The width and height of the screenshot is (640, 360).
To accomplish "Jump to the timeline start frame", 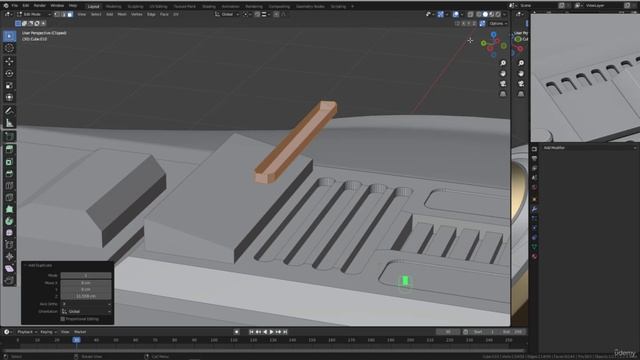I will (x=251, y=332).
